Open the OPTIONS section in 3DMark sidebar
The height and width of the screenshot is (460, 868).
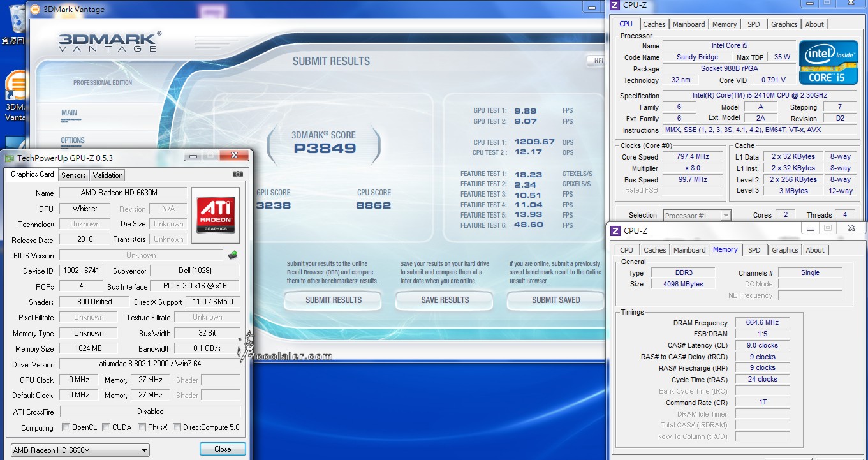point(73,140)
